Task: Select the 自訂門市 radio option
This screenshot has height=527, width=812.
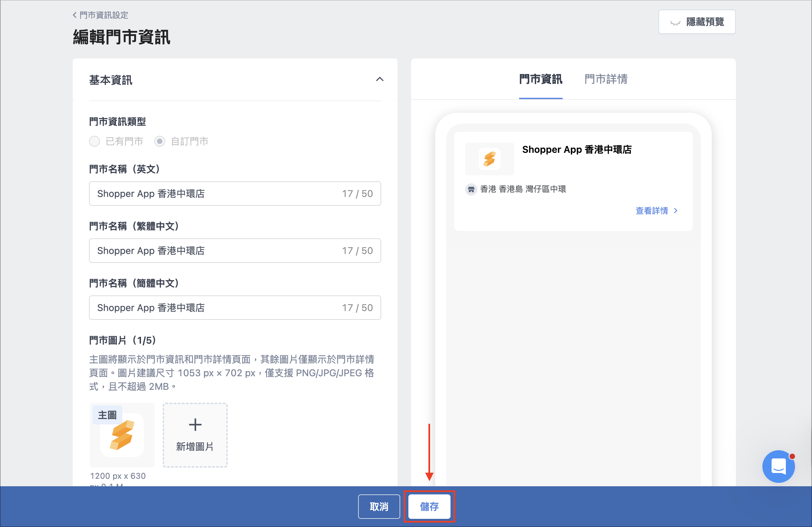Action: click(x=160, y=141)
